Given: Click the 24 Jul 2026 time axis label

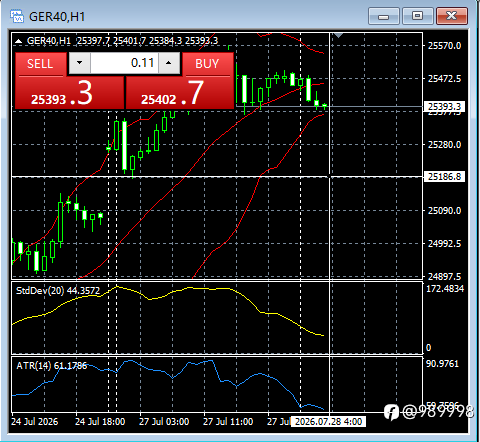Looking at the screenshot, I should (35, 422).
